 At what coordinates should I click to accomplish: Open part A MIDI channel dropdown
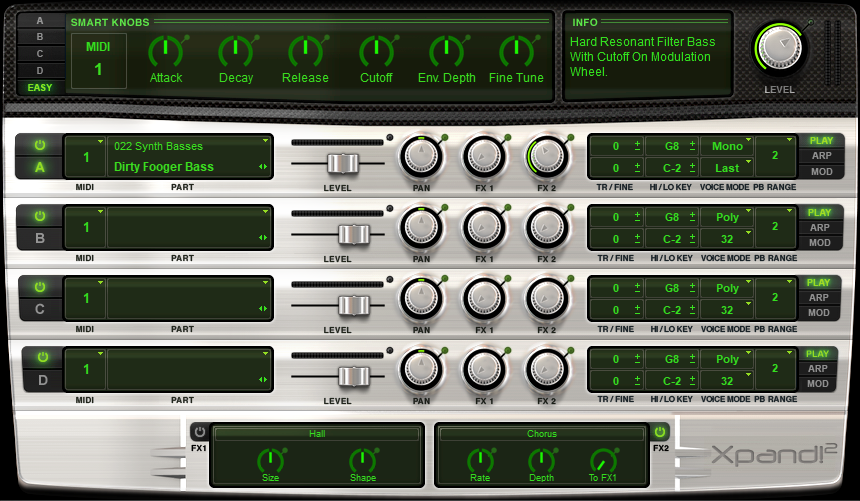click(x=86, y=156)
